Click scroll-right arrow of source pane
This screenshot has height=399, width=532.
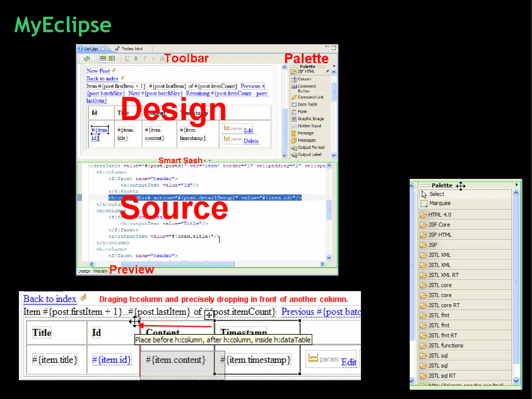[322, 264]
